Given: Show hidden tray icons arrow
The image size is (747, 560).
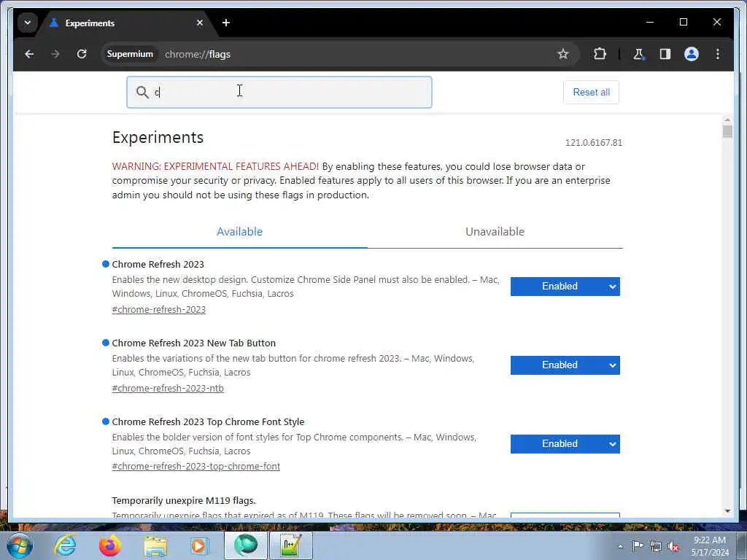Looking at the screenshot, I should (620, 546).
